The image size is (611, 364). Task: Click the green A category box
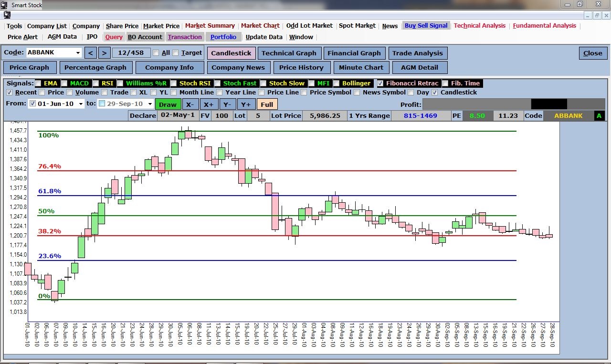click(599, 115)
